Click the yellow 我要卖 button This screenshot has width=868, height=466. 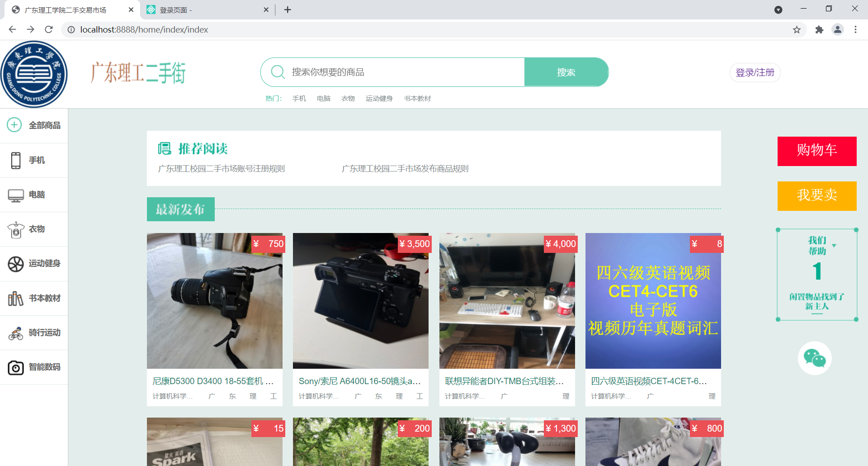click(817, 196)
